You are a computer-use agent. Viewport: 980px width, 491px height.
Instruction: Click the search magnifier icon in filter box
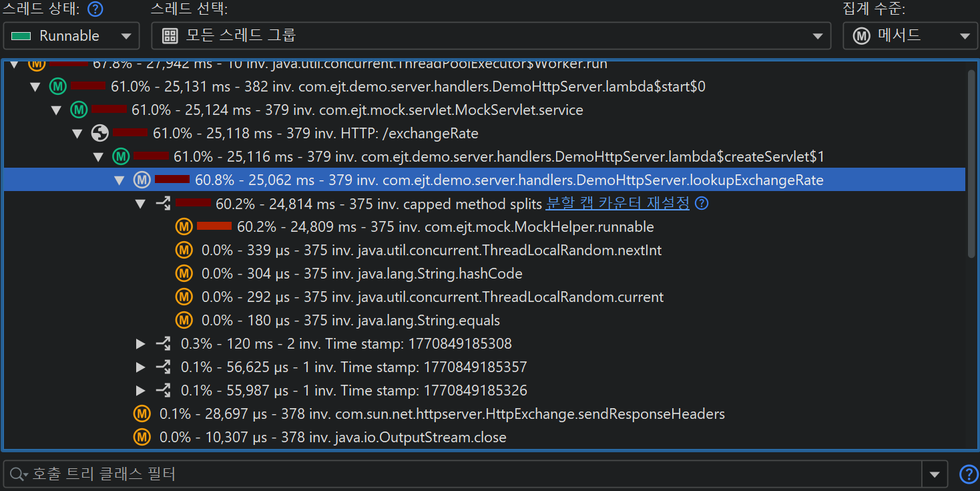click(17, 474)
